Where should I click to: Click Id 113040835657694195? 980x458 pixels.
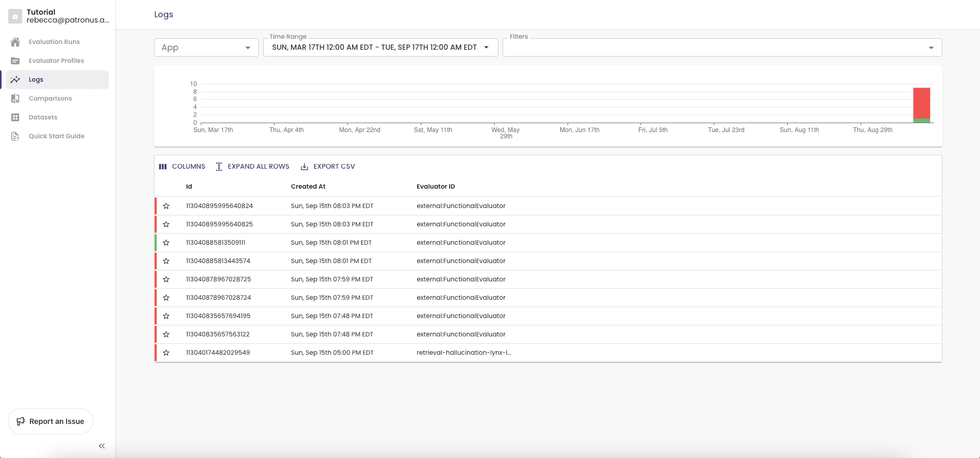pyautogui.click(x=218, y=316)
